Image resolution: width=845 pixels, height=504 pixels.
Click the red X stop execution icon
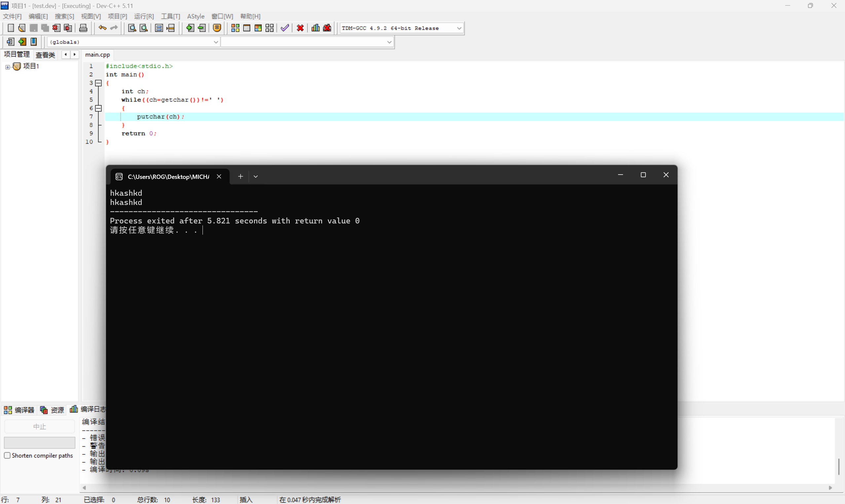pos(300,28)
